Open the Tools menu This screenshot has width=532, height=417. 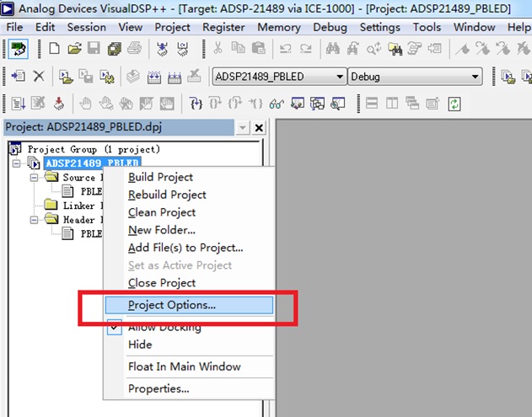pyautogui.click(x=427, y=27)
